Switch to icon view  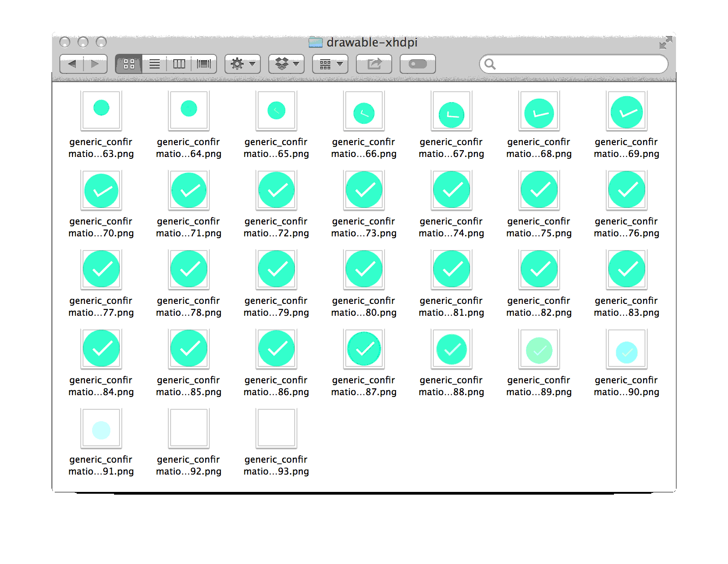point(129,64)
